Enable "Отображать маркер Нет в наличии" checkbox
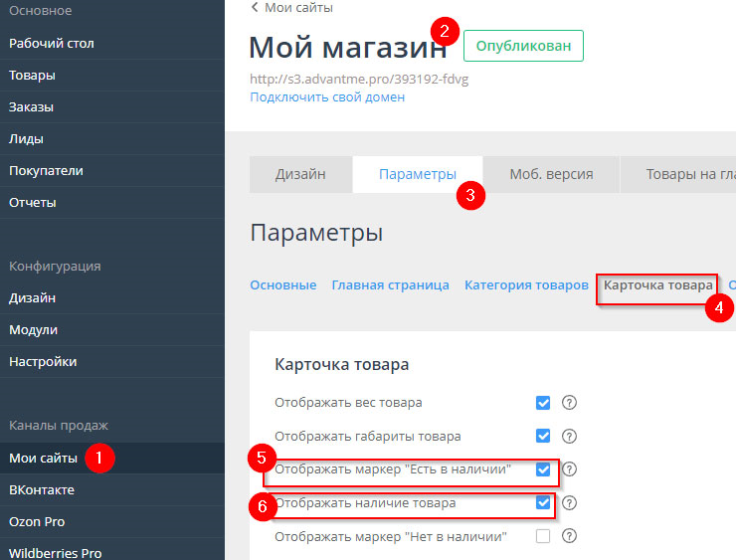The image size is (736, 560). [x=543, y=536]
